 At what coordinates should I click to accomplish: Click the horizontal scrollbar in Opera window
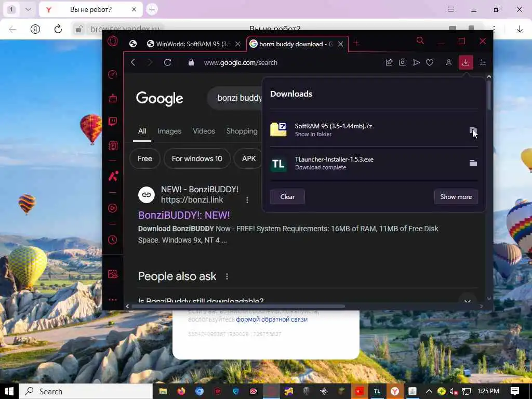click(x=238, y=306)
